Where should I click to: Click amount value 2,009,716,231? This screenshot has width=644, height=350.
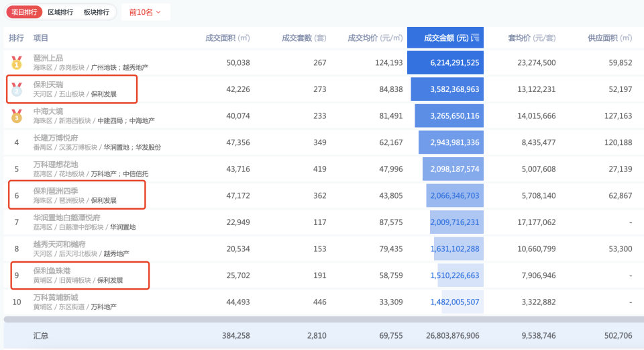pyautogui.click(x=455, y=222)
